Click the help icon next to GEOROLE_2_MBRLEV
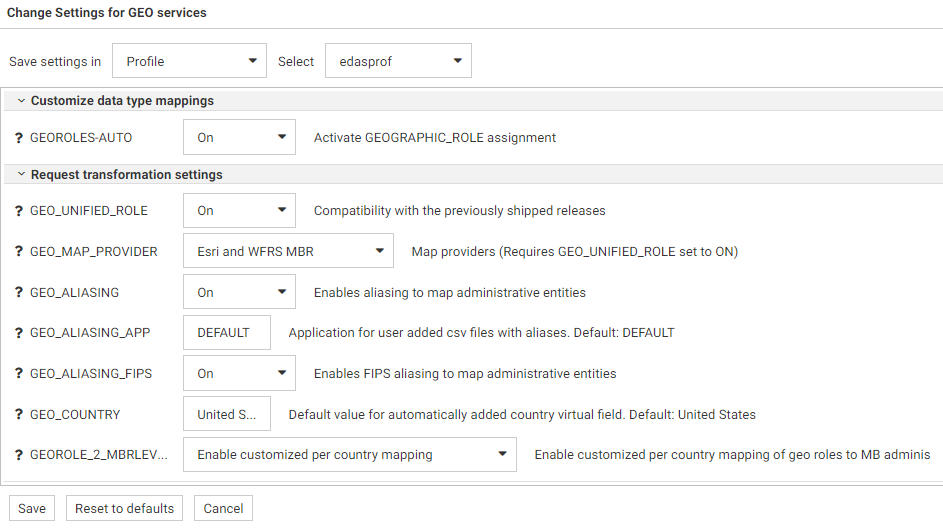This screenshot has width=943, height=530. click(19, 455)
